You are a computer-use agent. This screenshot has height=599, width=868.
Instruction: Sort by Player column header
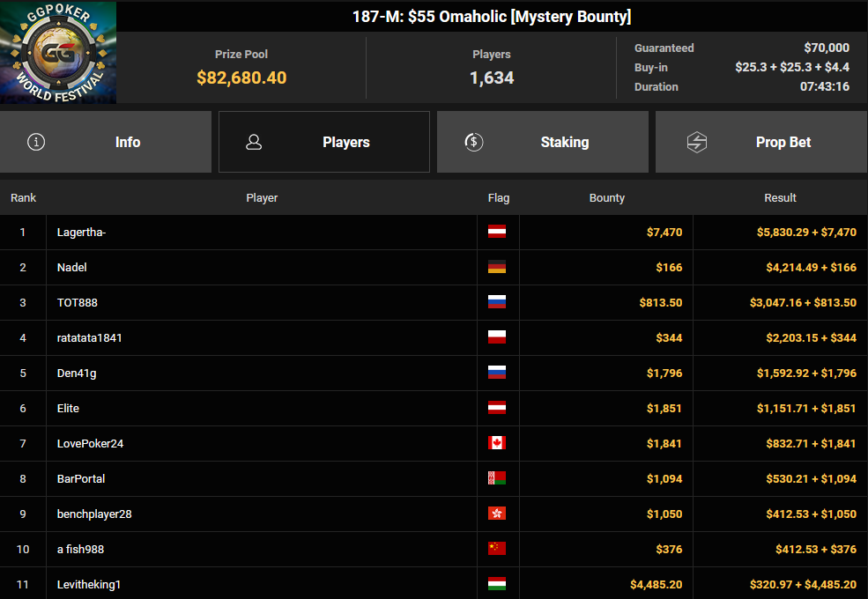(262, 197)
